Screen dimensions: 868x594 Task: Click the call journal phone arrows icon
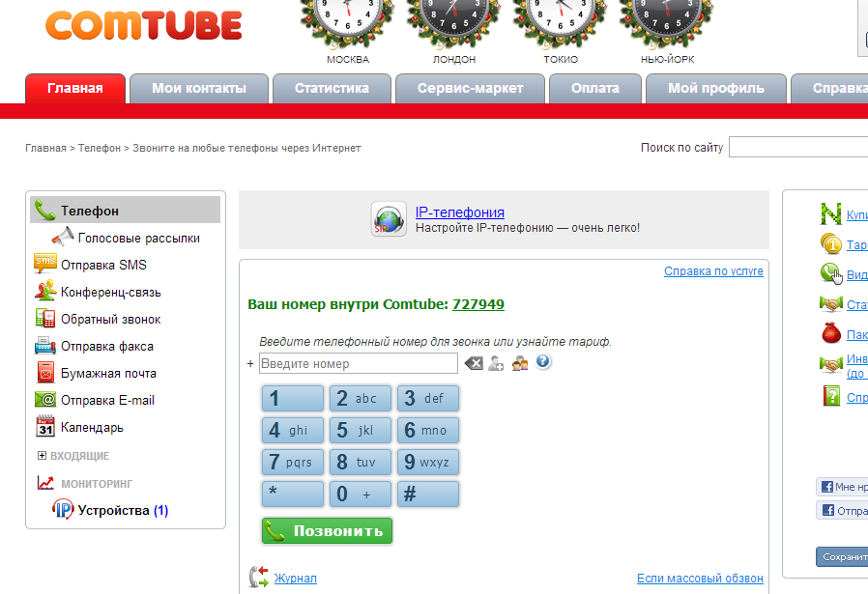coord(258,577)
